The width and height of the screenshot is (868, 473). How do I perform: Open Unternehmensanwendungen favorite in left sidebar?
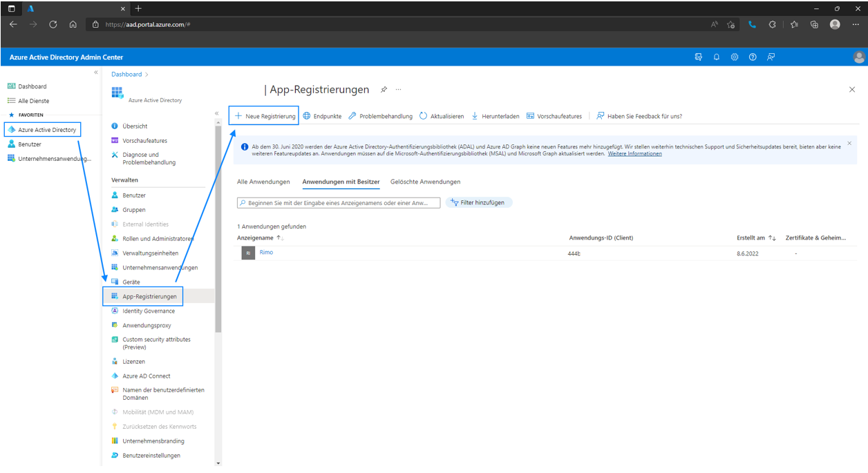click(x=49, y=159)
